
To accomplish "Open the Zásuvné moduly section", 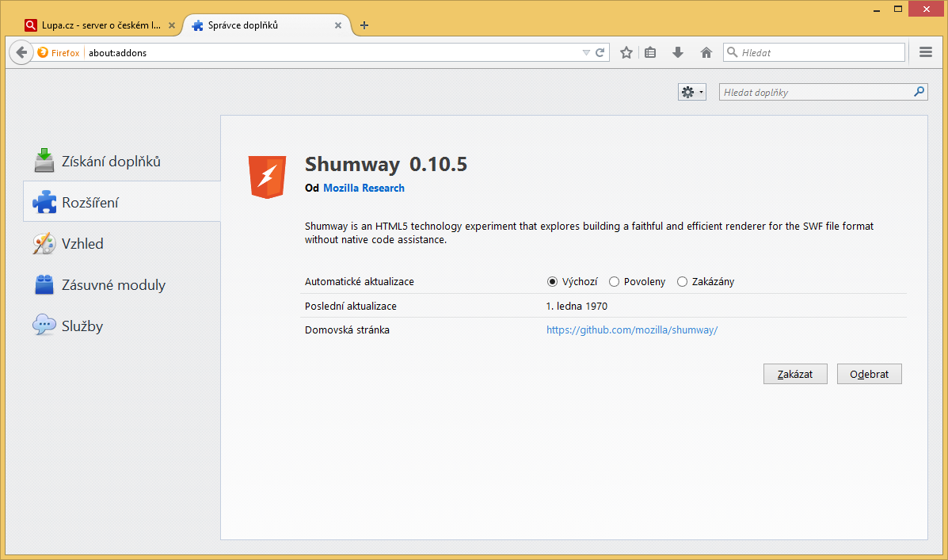I will (113, 285).
